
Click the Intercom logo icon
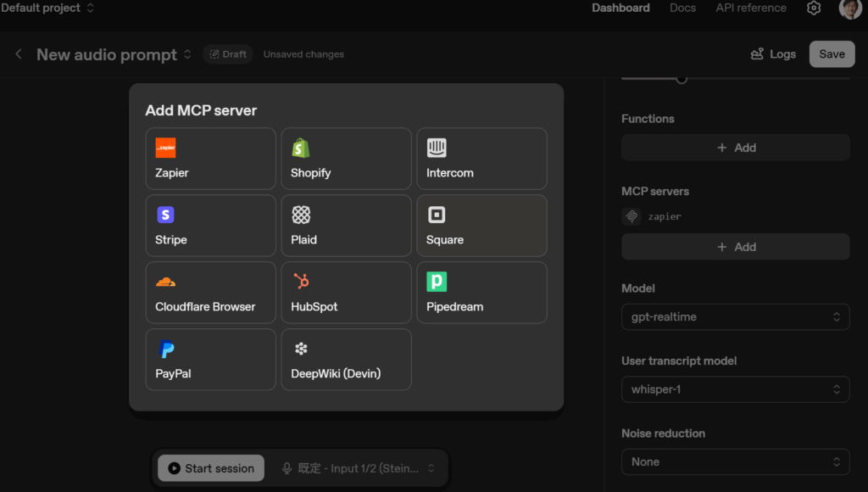(437, 148)
